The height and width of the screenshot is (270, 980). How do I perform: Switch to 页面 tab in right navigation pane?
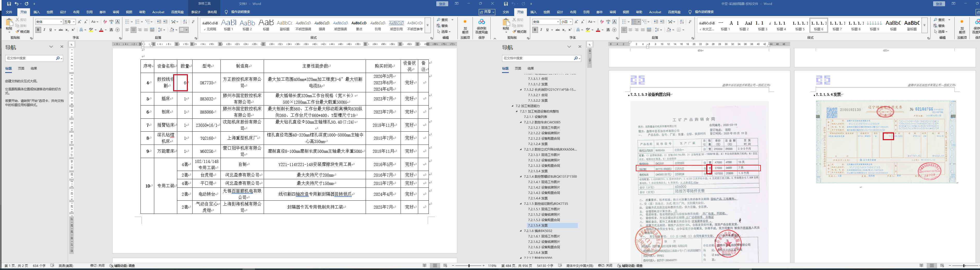(518, 69)
